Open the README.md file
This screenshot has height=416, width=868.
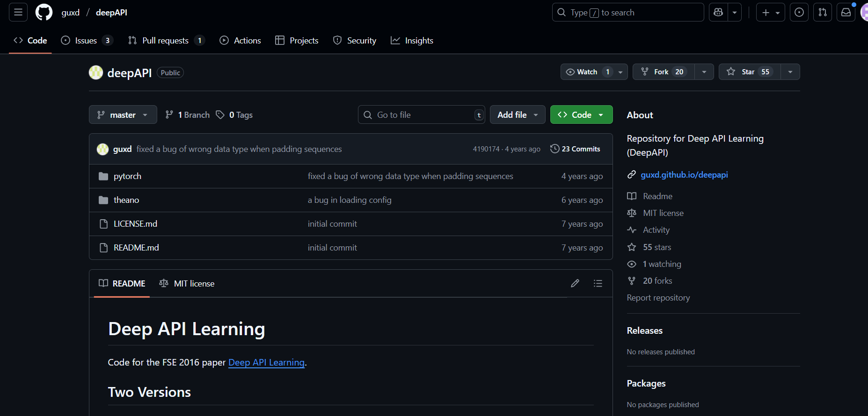136,248
